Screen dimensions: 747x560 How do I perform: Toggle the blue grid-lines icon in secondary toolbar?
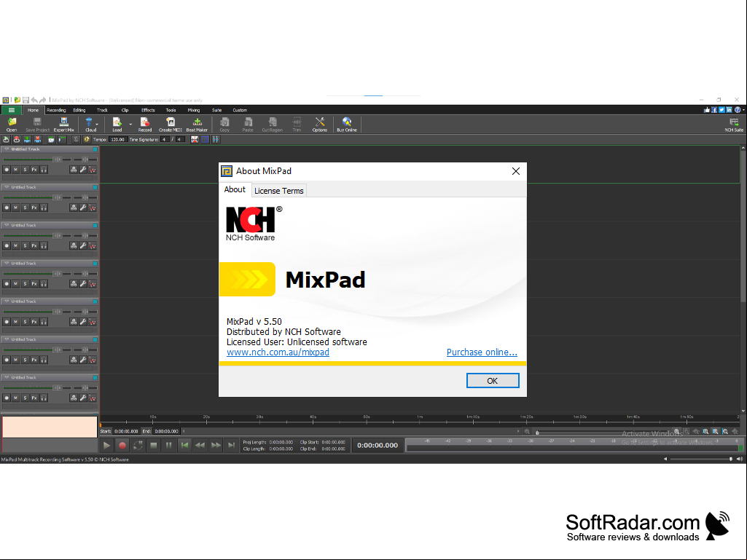click(x=206, y=140)
